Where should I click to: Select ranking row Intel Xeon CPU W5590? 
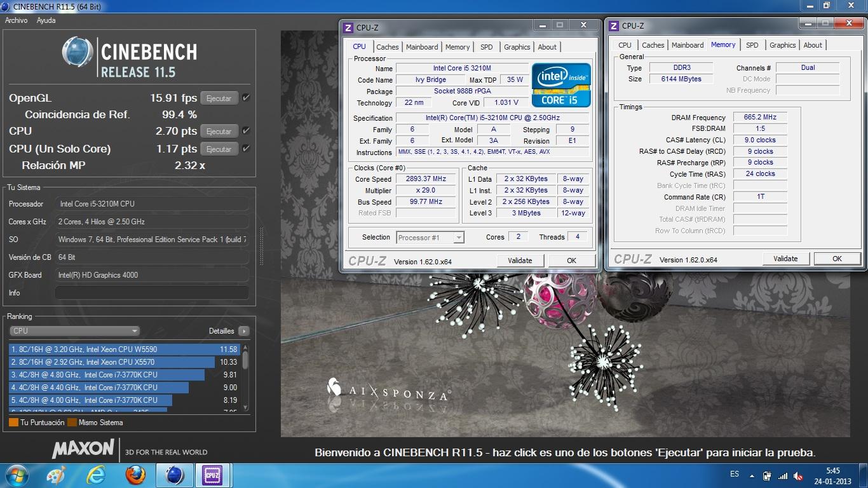click(x=125, y=349)
